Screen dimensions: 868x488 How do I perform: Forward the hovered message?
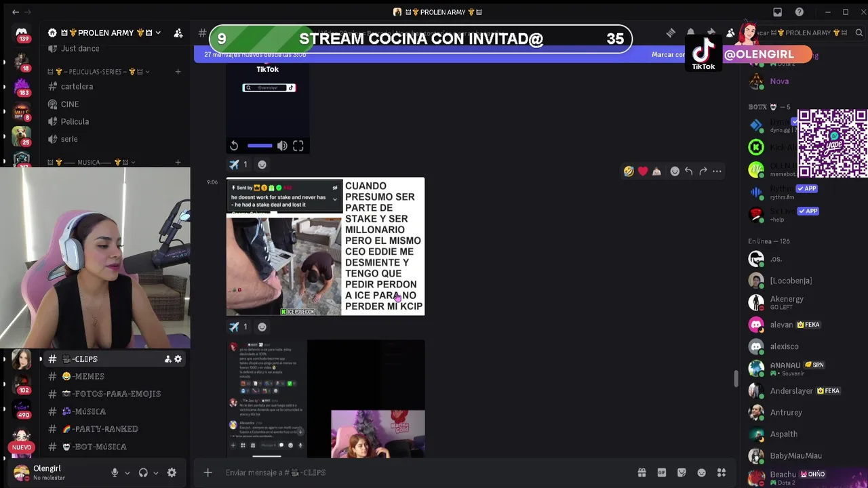703,171
